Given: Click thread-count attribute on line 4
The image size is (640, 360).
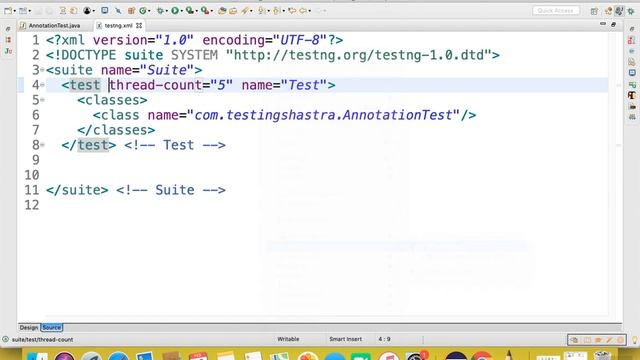Looking at the screenshot, I should point(156,85).
